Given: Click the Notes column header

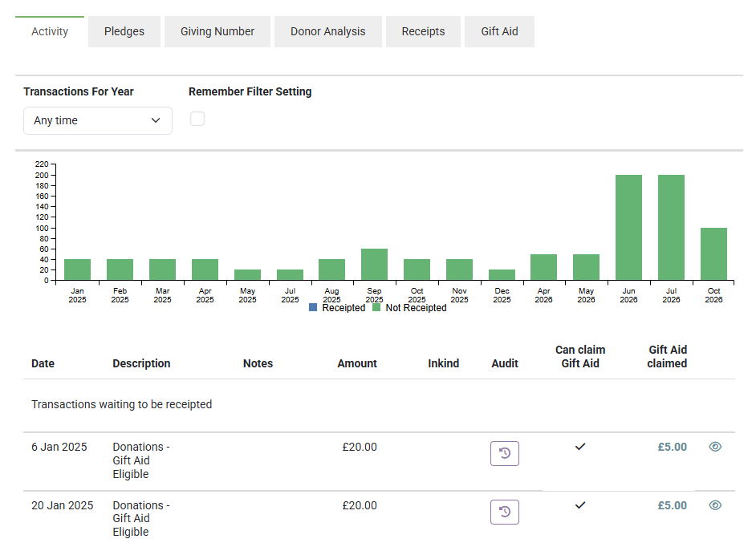Looking at the screenshot, I should pos(258,363).
